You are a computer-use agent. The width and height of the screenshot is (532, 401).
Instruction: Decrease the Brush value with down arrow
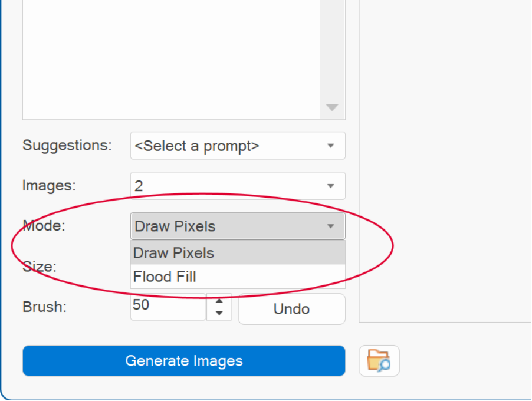click(219, 314)
